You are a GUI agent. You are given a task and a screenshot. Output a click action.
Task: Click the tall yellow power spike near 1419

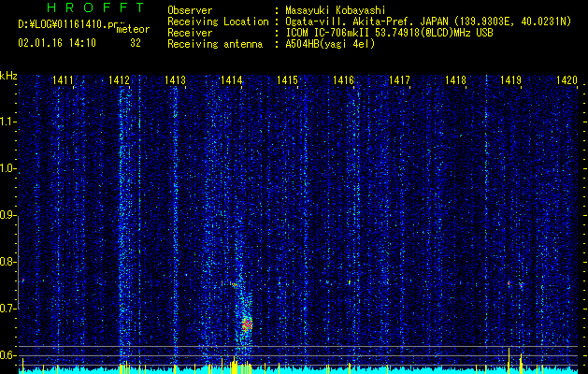(509, 359)
